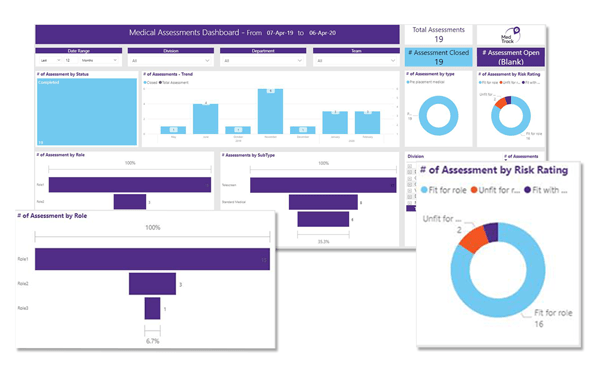
Task: Expand the Team filter dropdown
Action: point(356,60)
